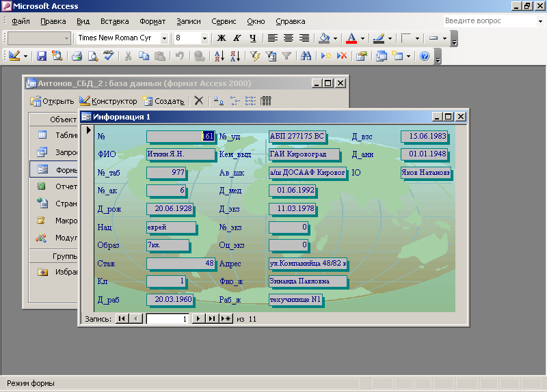
Task: Expand the font name dropdown
Action: (x=164, y=38)
